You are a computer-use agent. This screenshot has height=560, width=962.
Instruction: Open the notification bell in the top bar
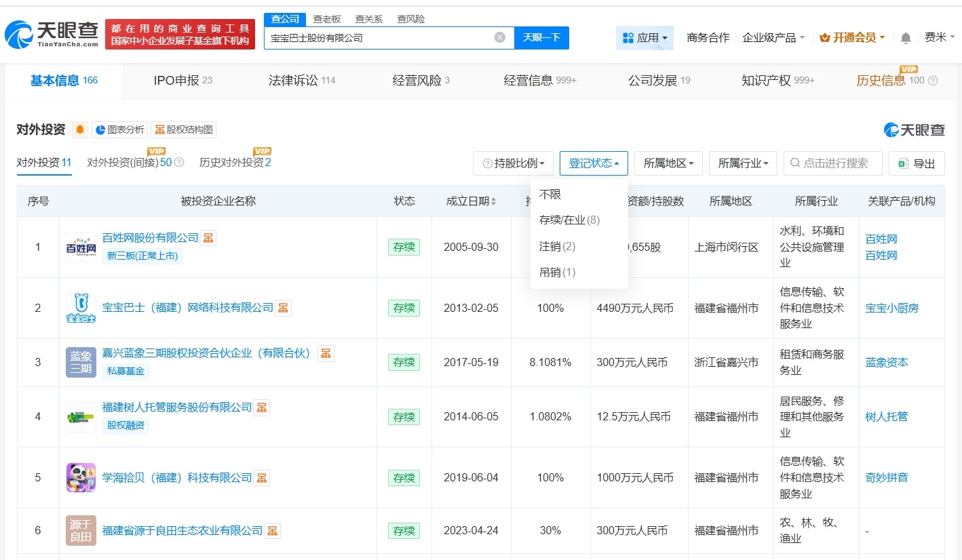point(905,38)
